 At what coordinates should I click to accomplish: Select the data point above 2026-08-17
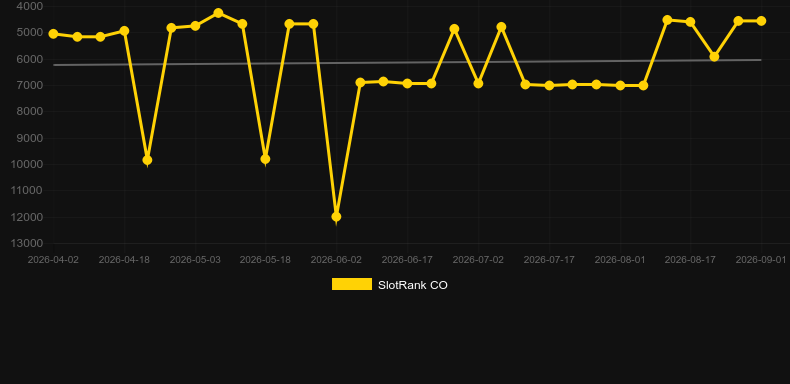click(690, 22)
